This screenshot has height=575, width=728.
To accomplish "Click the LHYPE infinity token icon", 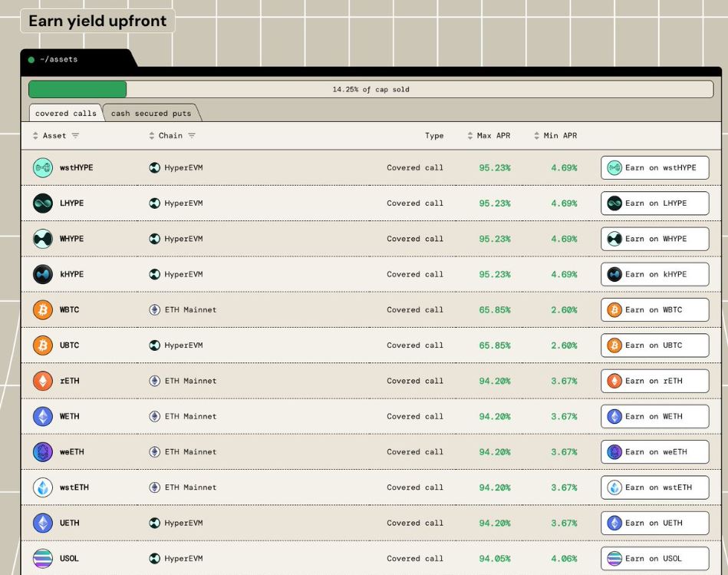I will tap(43, 203).
